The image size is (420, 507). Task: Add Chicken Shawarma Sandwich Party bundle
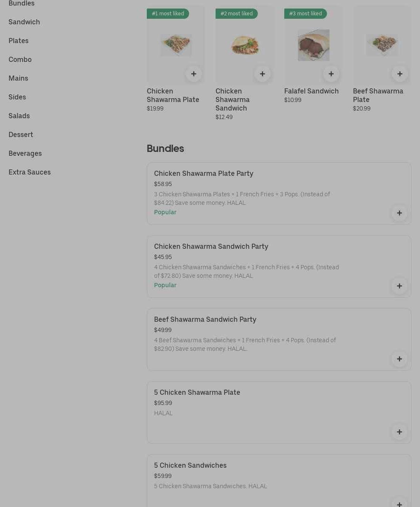(399, 286)
